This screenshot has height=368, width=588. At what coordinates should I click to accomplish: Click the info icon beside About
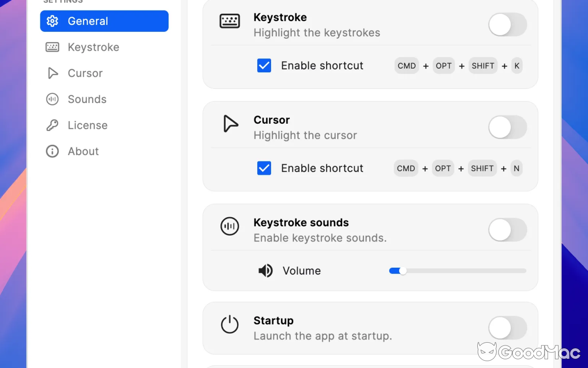pyautogui.click(x=52, y=151)
